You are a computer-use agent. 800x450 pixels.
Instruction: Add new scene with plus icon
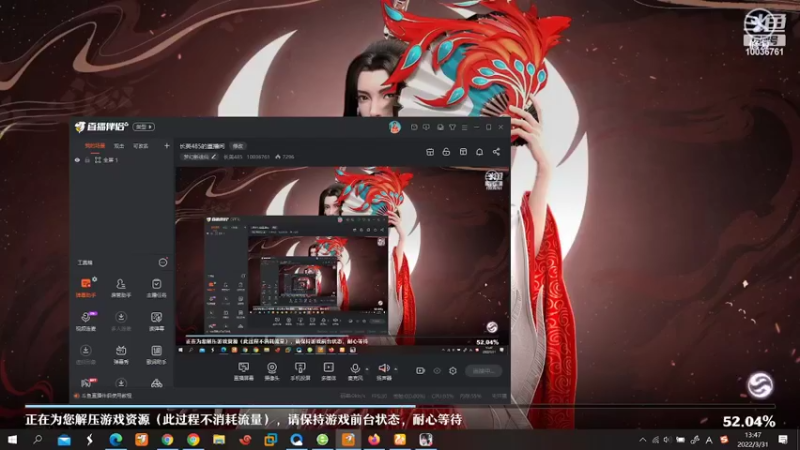[166, 146]
